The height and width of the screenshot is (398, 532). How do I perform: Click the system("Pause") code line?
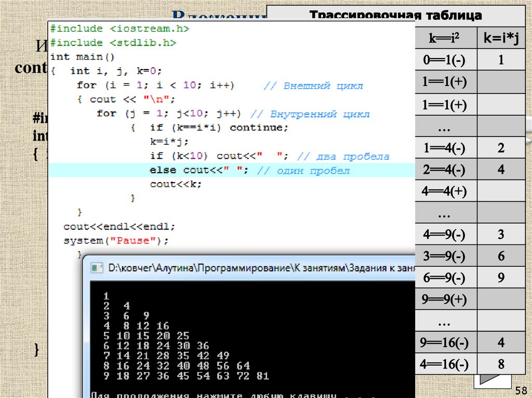[116, 241]
